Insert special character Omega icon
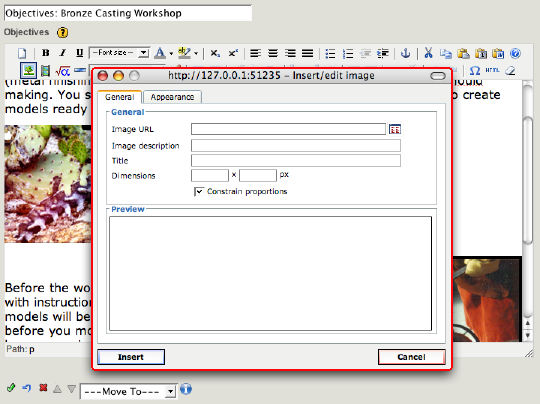 point(475,71)
